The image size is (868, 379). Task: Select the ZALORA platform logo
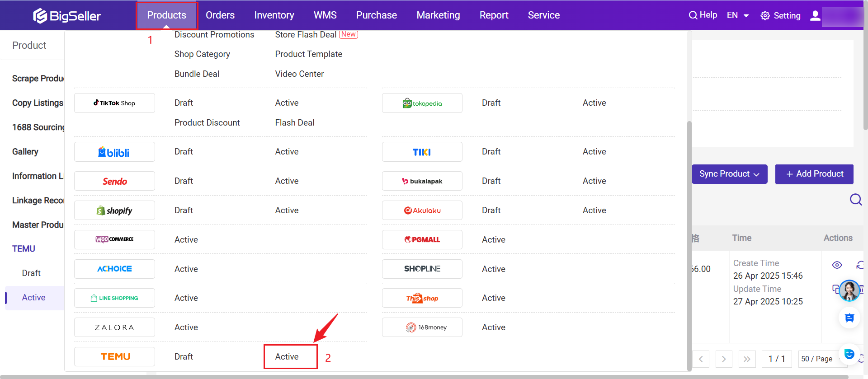(x=114, y=328)
